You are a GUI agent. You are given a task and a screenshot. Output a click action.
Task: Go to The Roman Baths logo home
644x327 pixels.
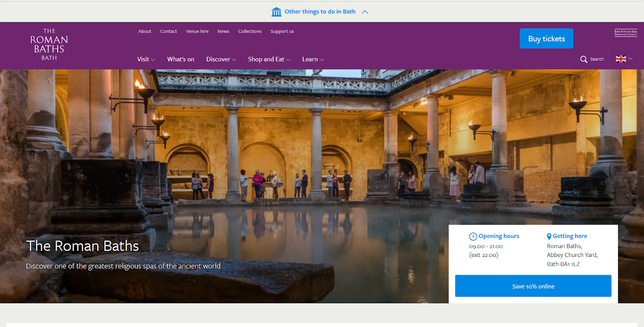49,44
